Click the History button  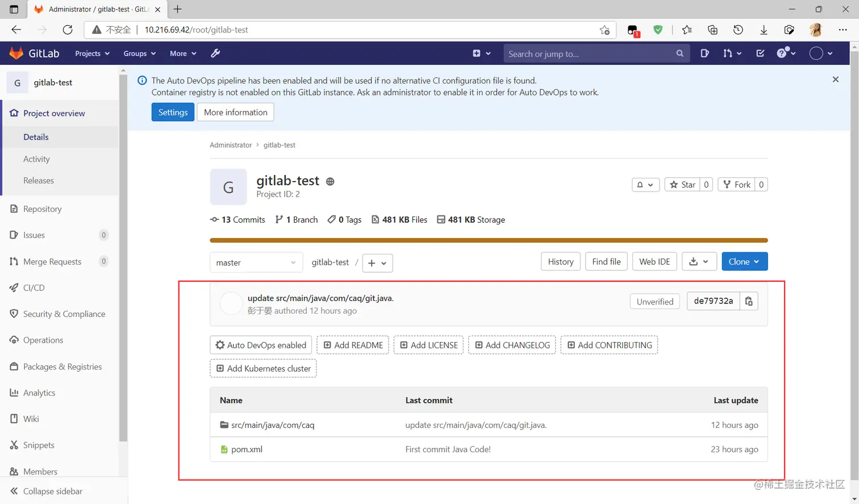(561, 261)
